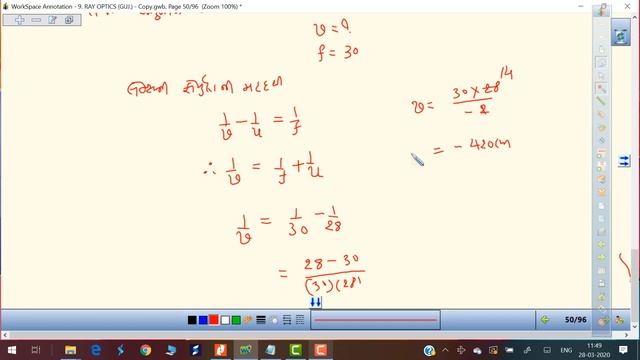Screen dimensions: 640x360
Task: Launch Internet Explorer from the taskbar
Action: click(x=96, y=350)
